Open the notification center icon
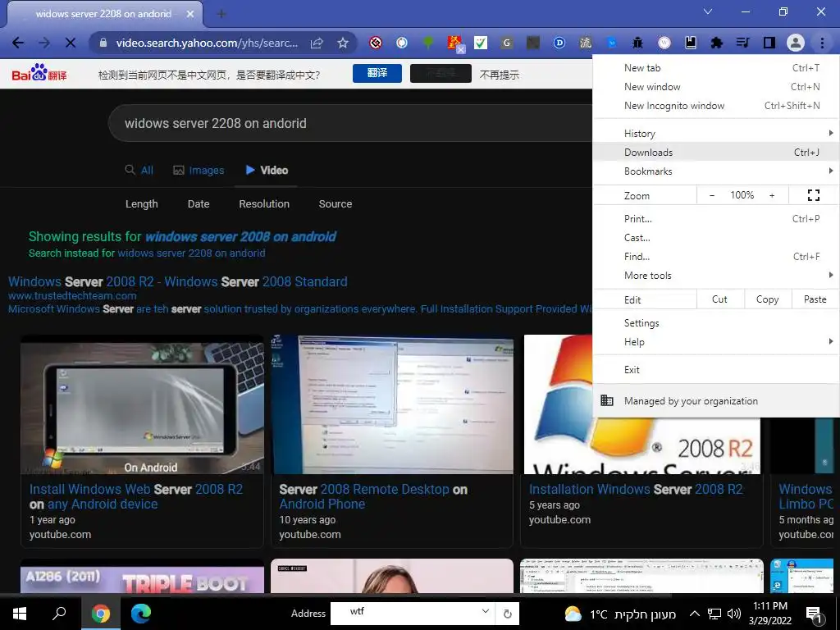The height and width of the screenshot is (630, 840). tap(815, 614)
